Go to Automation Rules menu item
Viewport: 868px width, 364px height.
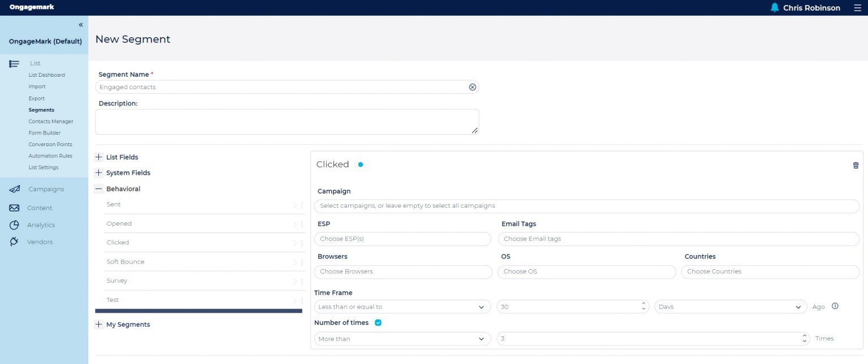coord(50,156)
